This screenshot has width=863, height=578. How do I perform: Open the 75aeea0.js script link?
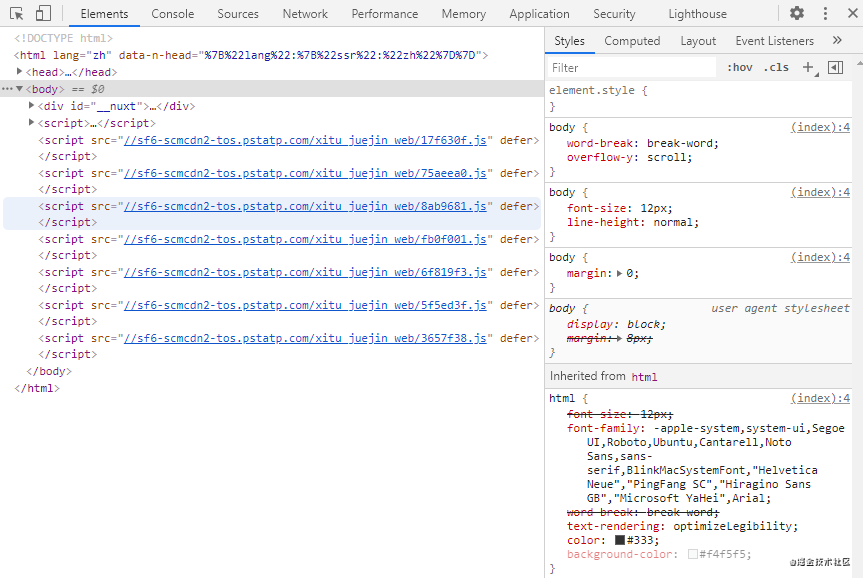coord(305,173)
